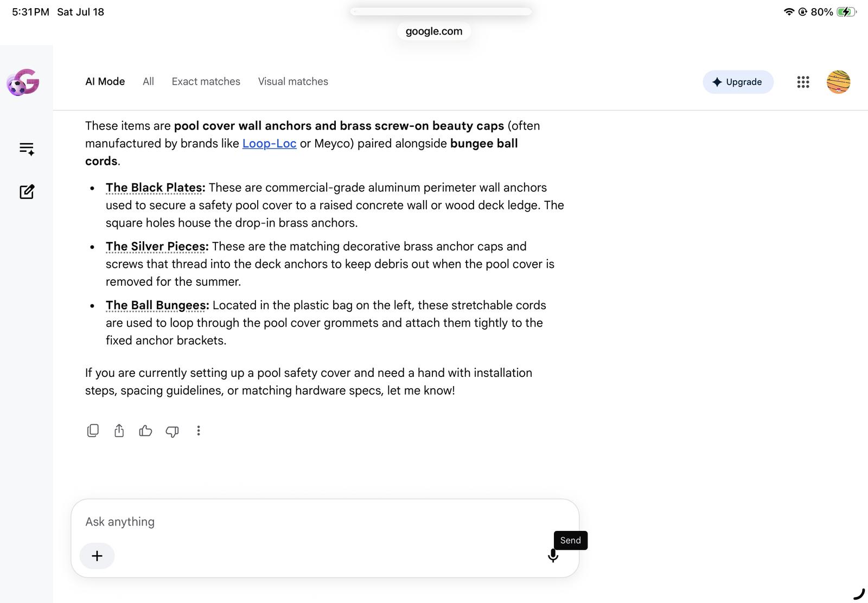Copy the AI response text
The image size is (868, 603).
tap(93, 431)
